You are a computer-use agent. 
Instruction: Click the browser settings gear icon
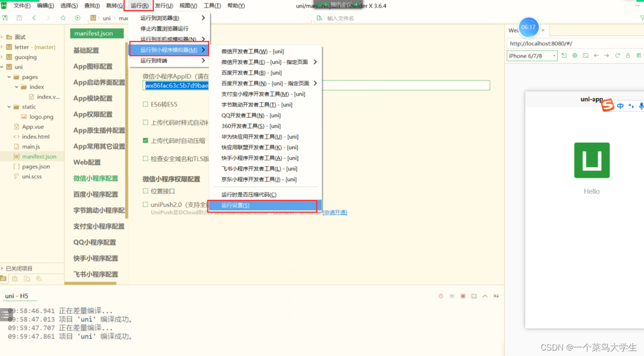pyautogui.click(x=575, y=56)
